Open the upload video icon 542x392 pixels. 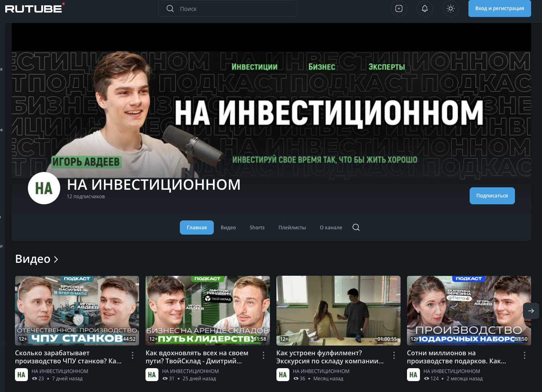click(x=399, y=8)
